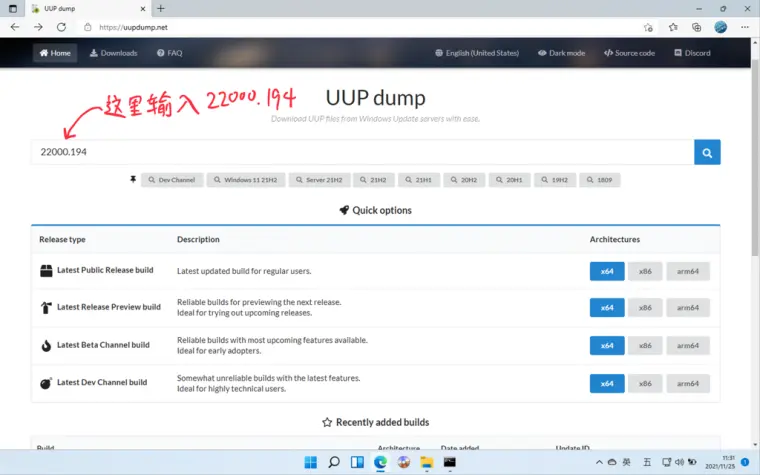Click the 21H2 search shortcut
This screenshot has height=475, width=760.
tap(374, 180)
